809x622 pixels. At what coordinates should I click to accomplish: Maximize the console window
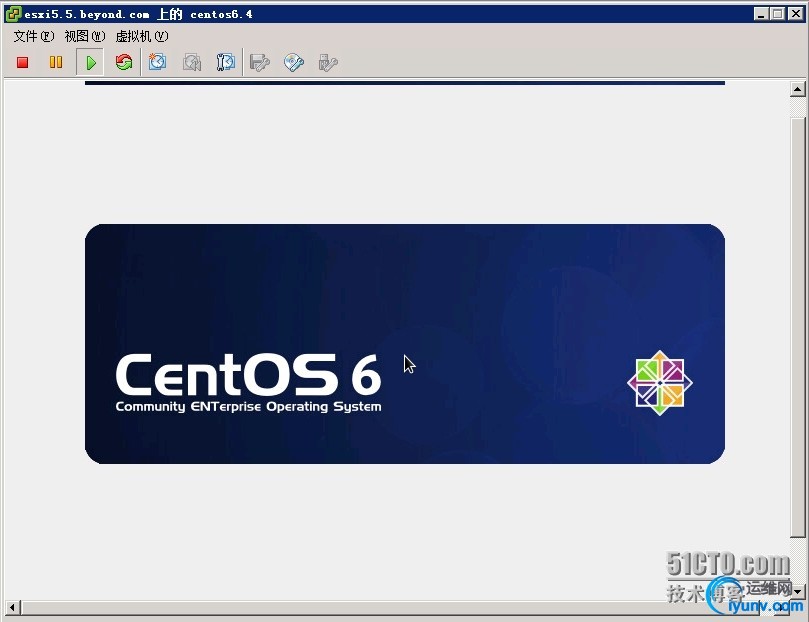click(777, 14)
